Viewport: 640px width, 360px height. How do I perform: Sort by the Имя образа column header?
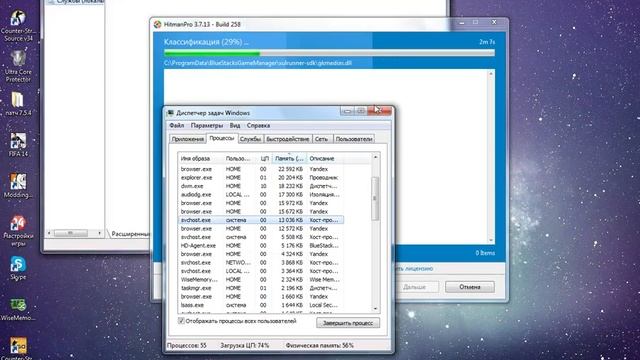(x=200, y=158)
